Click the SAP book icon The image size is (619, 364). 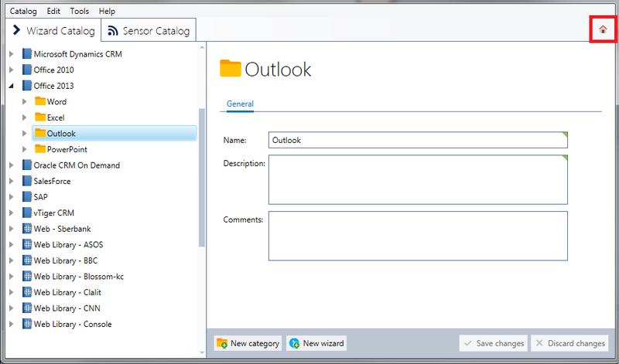[x=27, y=197]
